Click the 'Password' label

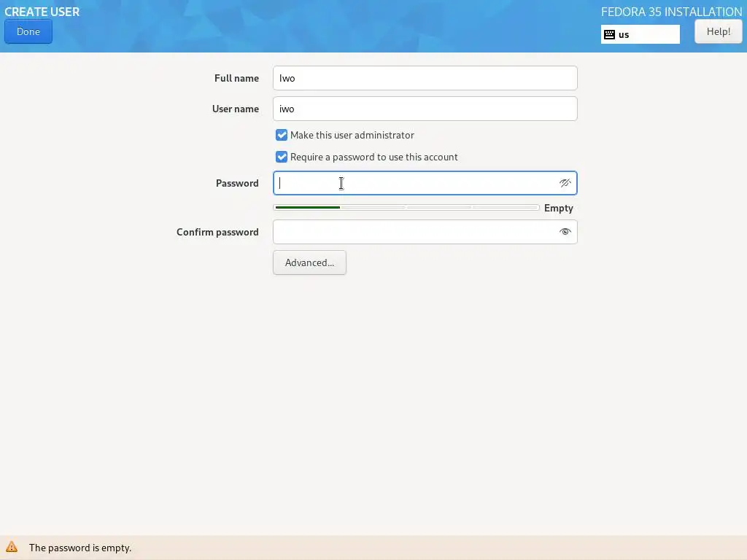tap(237, 183)
